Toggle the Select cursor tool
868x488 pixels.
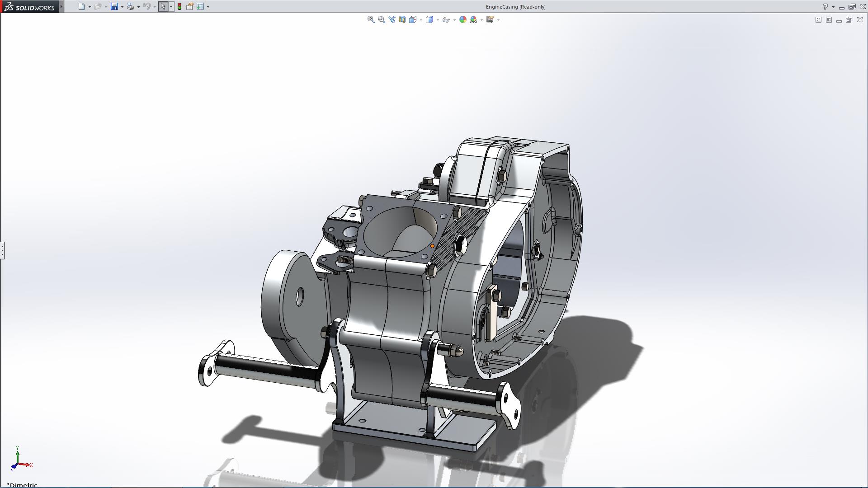click(163, 6)
